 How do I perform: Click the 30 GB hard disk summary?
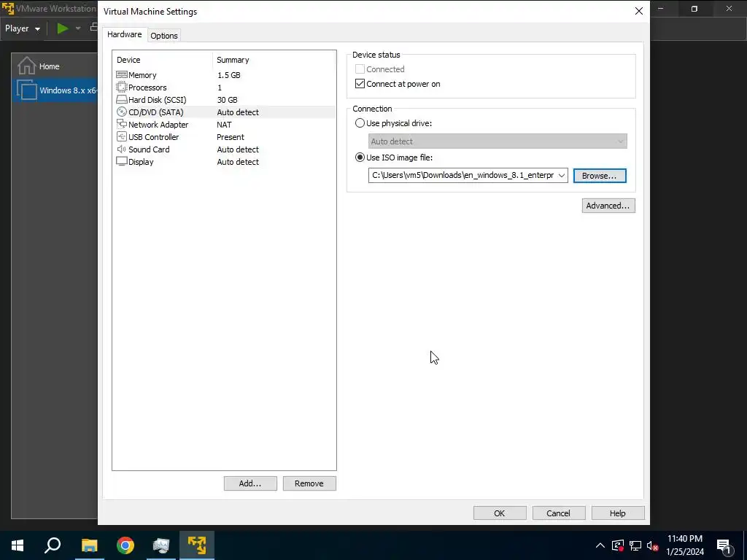pos(228,100)
